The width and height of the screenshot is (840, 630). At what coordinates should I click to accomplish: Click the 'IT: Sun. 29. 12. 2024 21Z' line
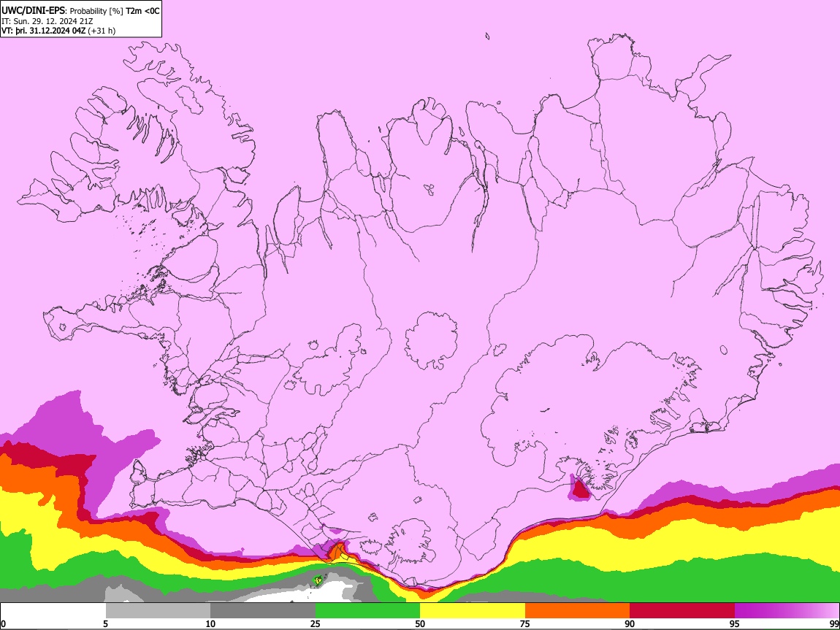click(x=47, y=21)
